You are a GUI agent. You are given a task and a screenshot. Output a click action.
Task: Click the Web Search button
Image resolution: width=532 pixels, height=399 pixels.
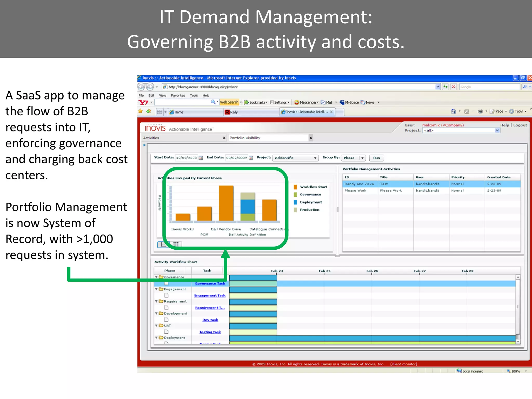(229, 102)
